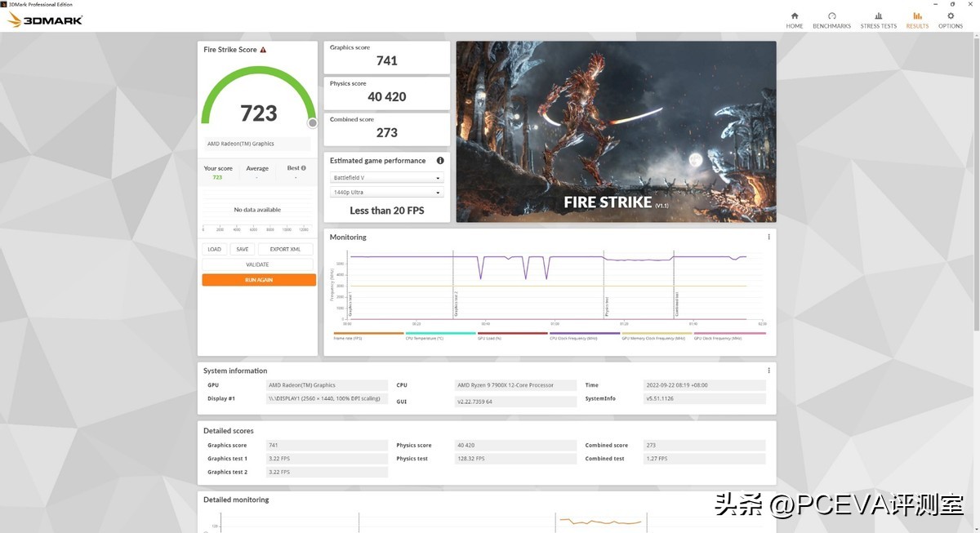Open the 1440p Ultra quality preset dropdown

click(x=386, y=191)
